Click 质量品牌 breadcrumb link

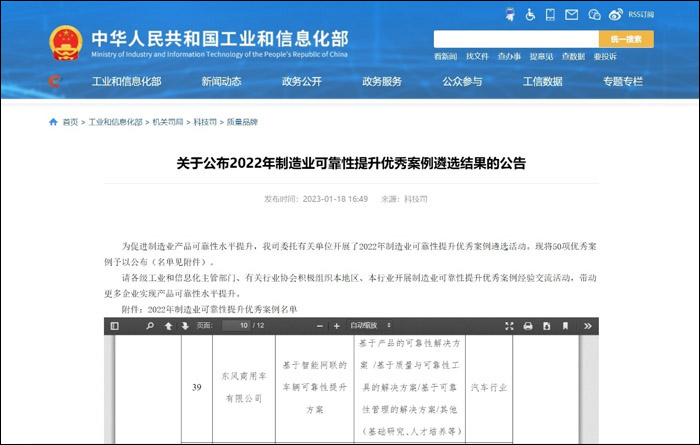click(242, 122)
